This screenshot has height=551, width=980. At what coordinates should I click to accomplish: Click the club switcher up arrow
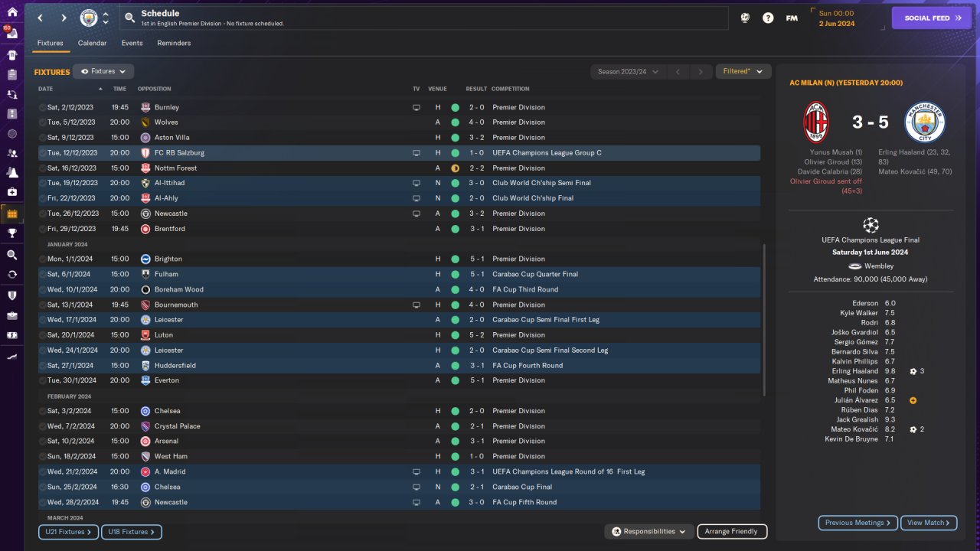tap(106, 14)
